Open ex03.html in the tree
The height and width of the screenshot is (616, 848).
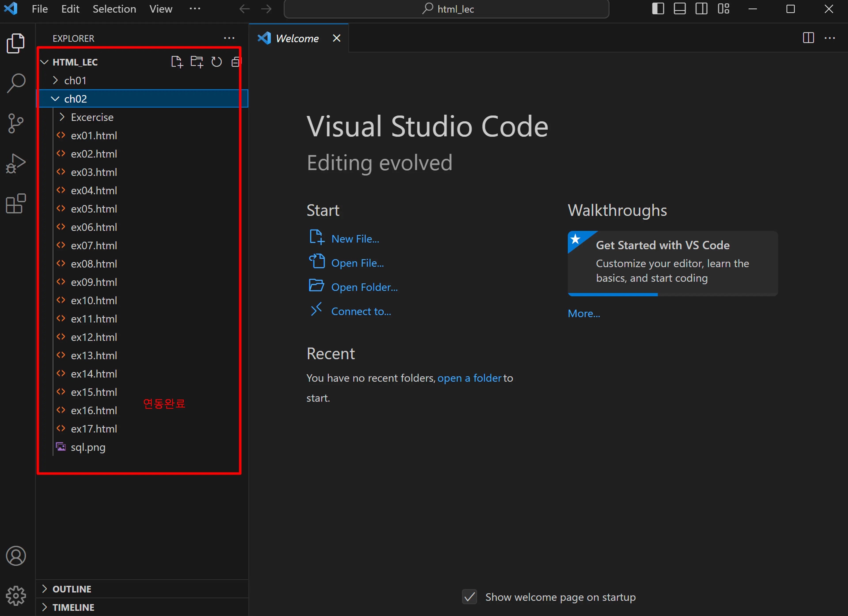(x=142, y=172)
